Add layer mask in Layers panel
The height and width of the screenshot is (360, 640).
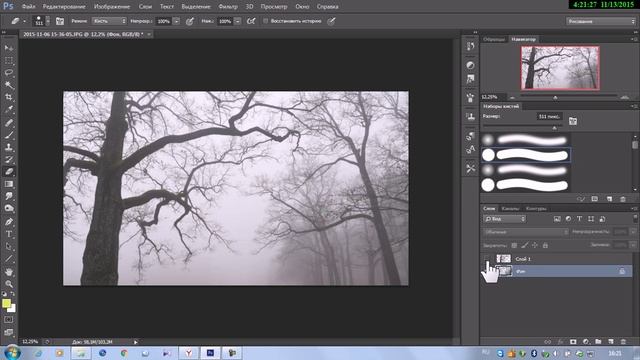click(x=573, y=342)
